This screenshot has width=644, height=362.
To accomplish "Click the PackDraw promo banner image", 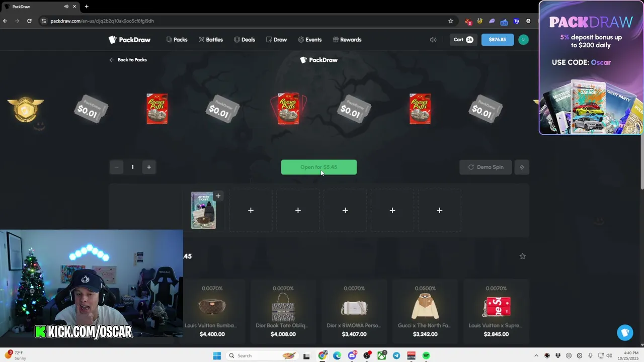I will pyautogui.click(x=591, y=68).
